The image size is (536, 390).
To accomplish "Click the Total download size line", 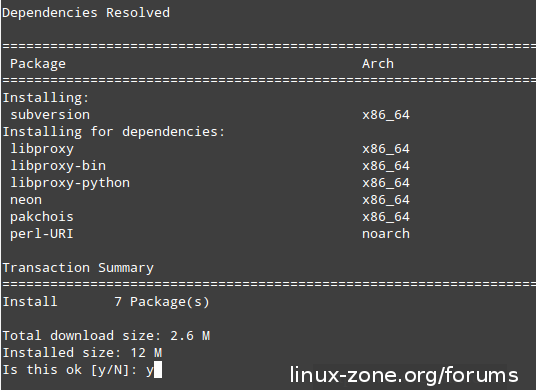I will point(106,336).
